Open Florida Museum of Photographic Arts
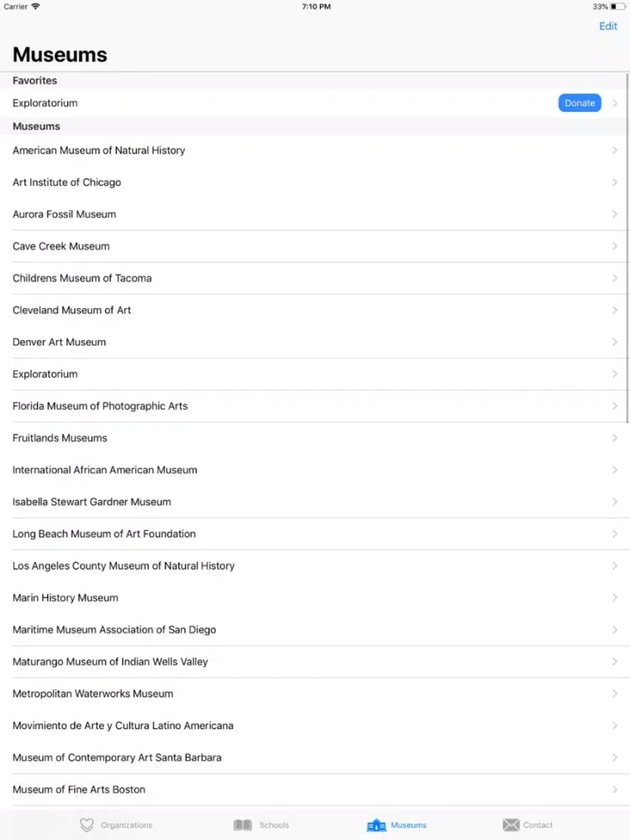630x840 pixels. pyautogui.click(x=315, y=406)
